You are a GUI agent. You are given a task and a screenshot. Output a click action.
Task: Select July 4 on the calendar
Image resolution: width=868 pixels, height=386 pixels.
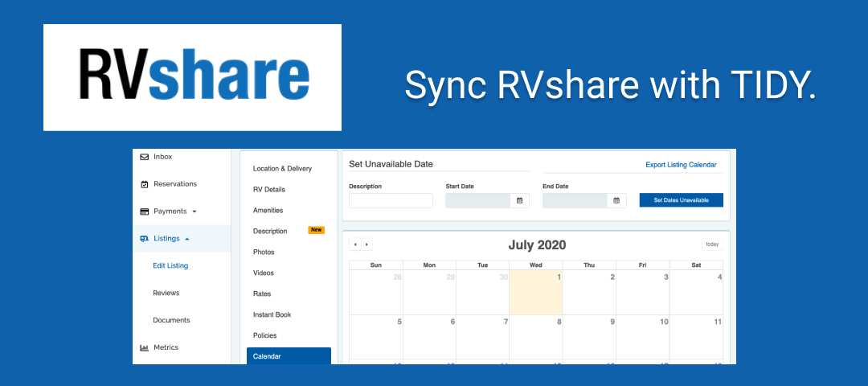(696, 293)
